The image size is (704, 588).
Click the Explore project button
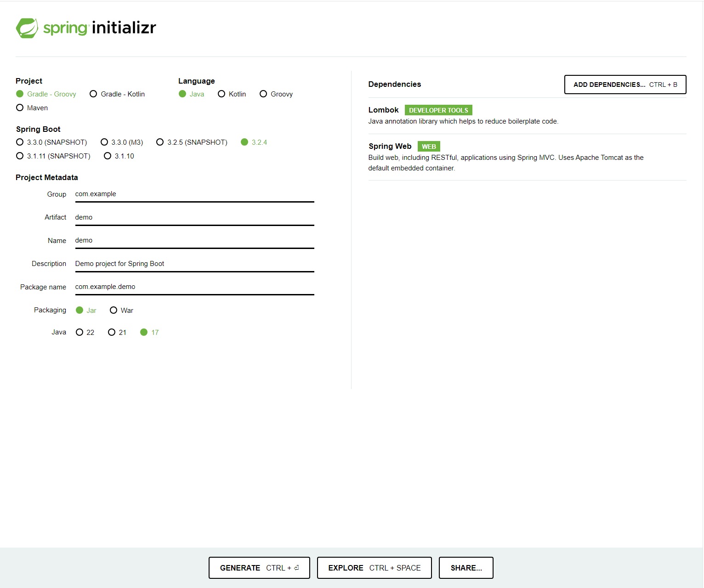(x=375, y=568)
